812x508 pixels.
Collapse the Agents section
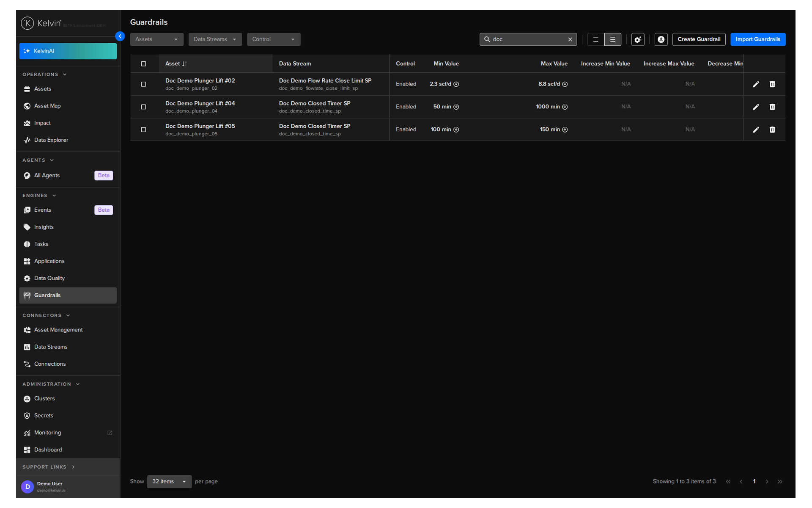[38, 160]
